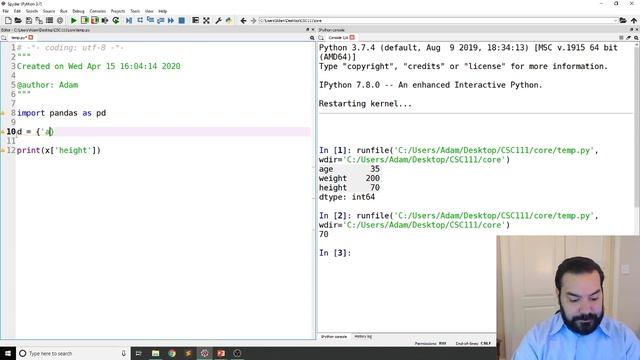Run file with the green play button
Screen dimensions: 640x360
point(73,20)
